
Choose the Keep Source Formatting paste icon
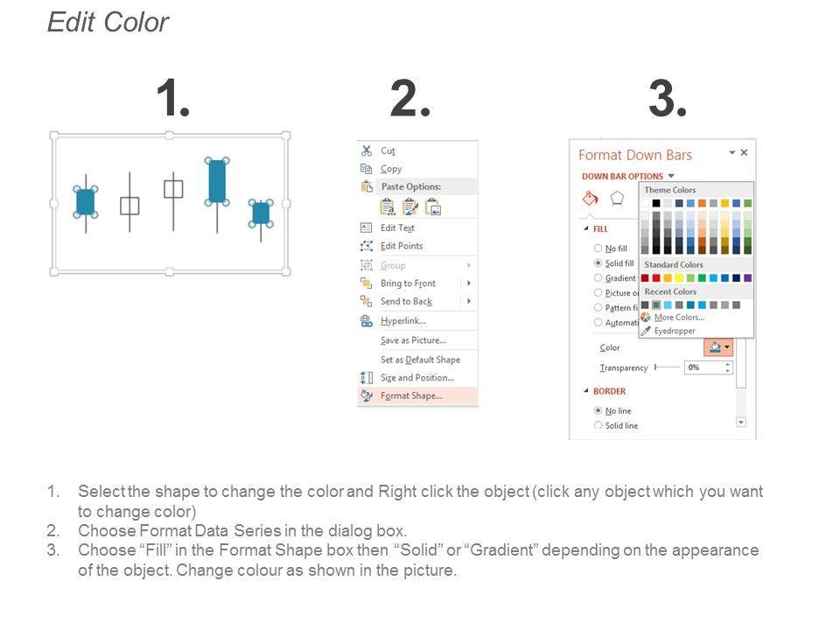tap(387, 207)
